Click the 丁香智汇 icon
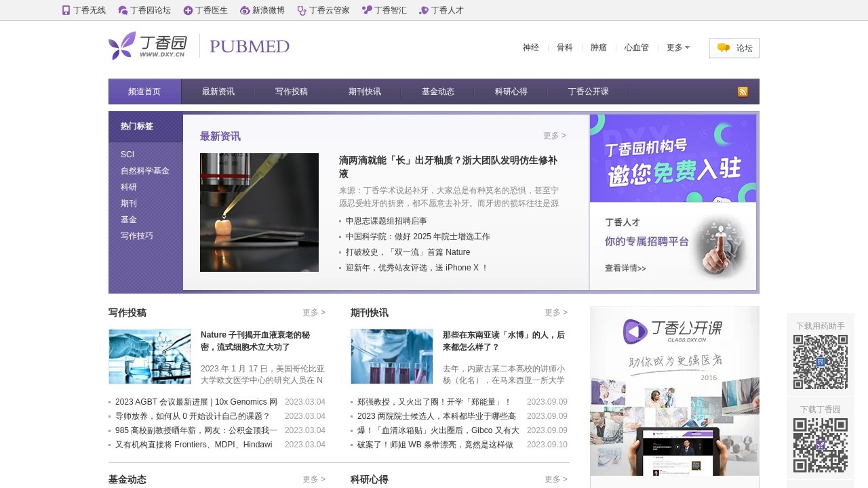The height and width of the screenshot is (488, 868). pos(367,10)
